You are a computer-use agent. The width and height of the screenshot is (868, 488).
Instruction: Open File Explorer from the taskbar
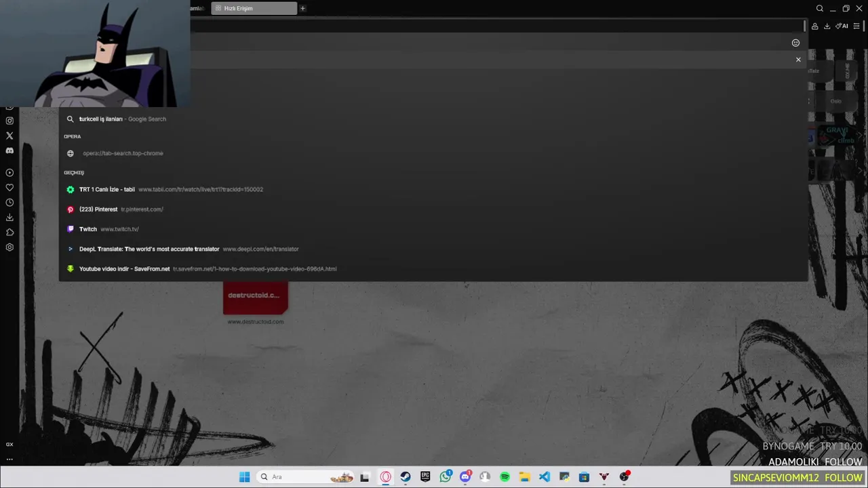point(524,477)
